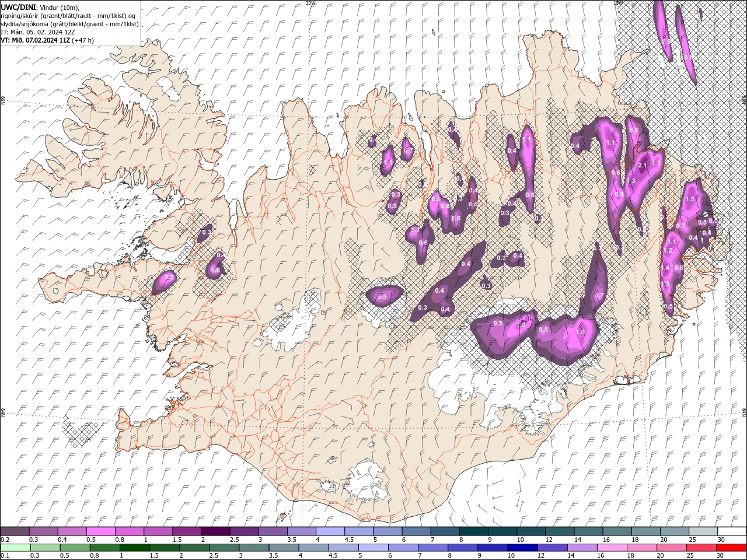Viewport: 747px width, 560px height.
Task: Pick the snow scale swatch above label 0.2
Action: click(x=15, y=531)
